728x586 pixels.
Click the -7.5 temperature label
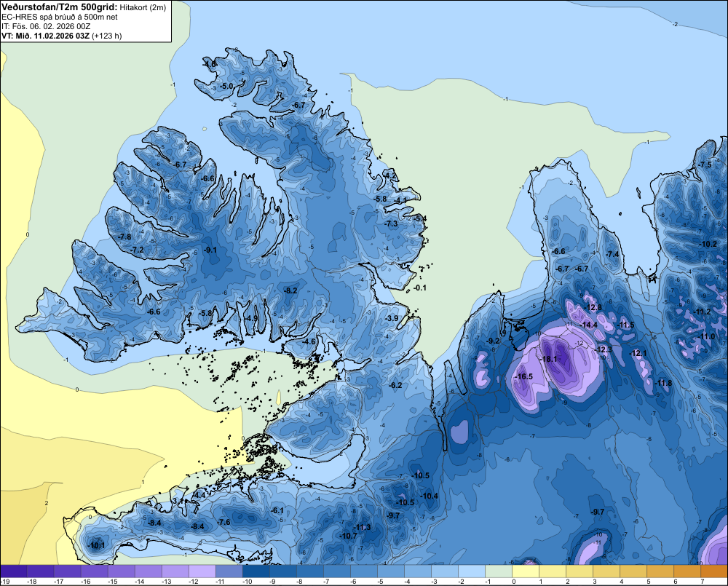705,165
